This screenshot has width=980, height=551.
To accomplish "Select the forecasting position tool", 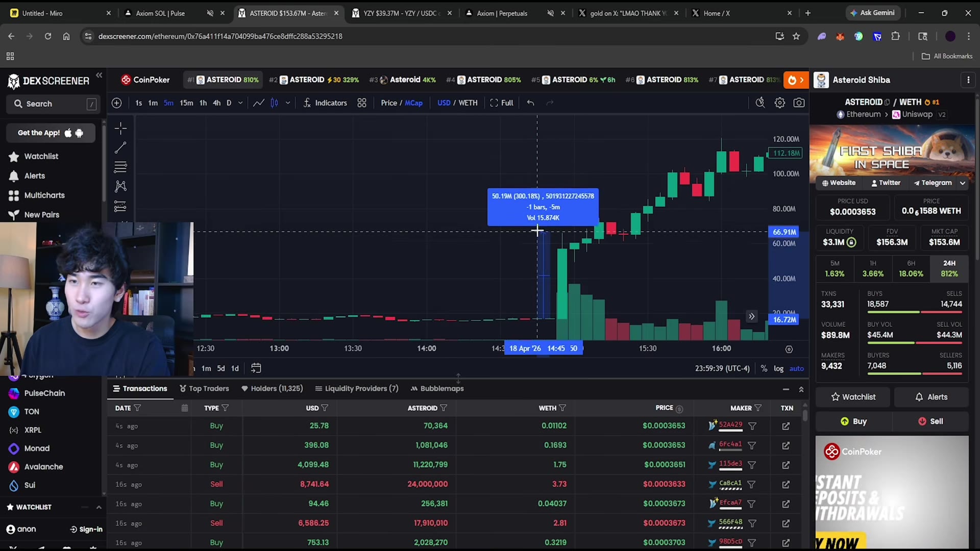I will pos(120,206).
